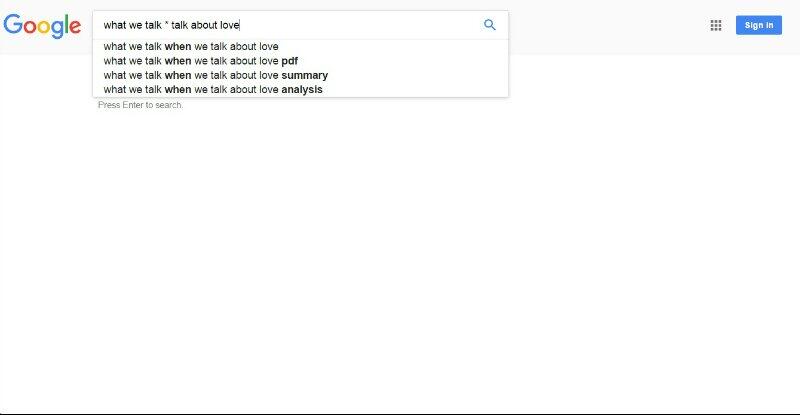
Task: Select the first suggestion ending in 'love'
Action: [191, 46]
